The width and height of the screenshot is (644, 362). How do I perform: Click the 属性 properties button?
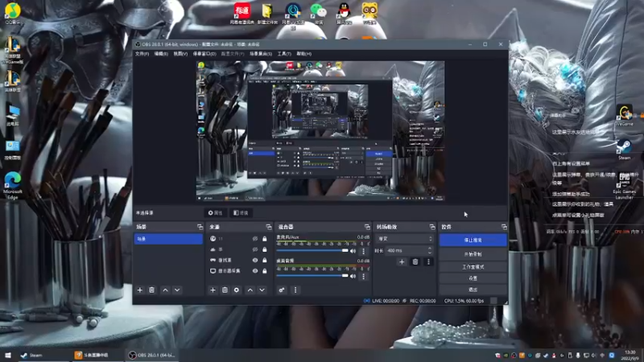click(x=215, y=213)
